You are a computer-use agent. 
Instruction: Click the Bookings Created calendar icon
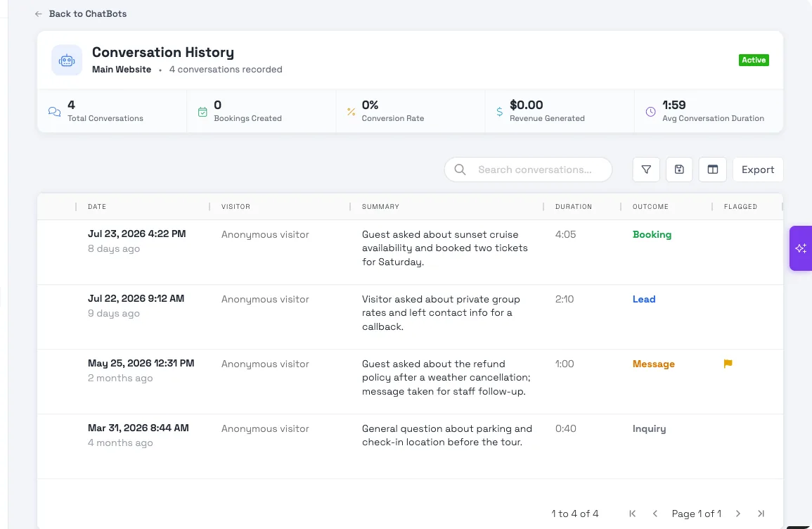click(x=202, y=111)
